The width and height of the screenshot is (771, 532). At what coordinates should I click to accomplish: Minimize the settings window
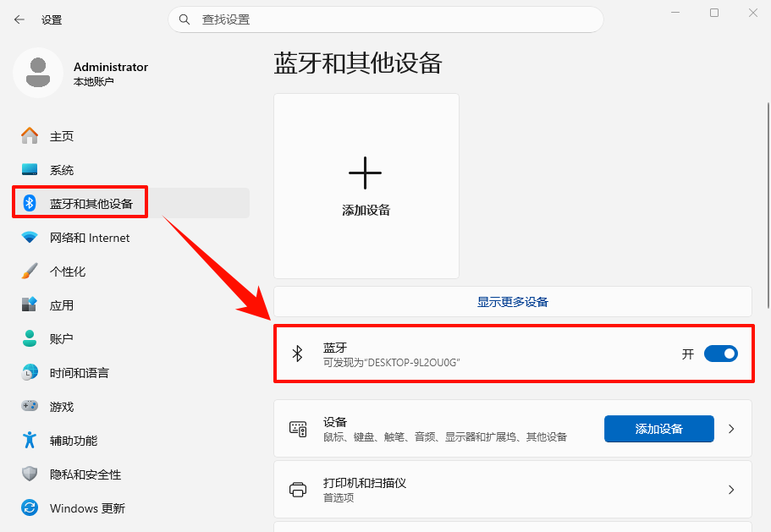[675, 13]
